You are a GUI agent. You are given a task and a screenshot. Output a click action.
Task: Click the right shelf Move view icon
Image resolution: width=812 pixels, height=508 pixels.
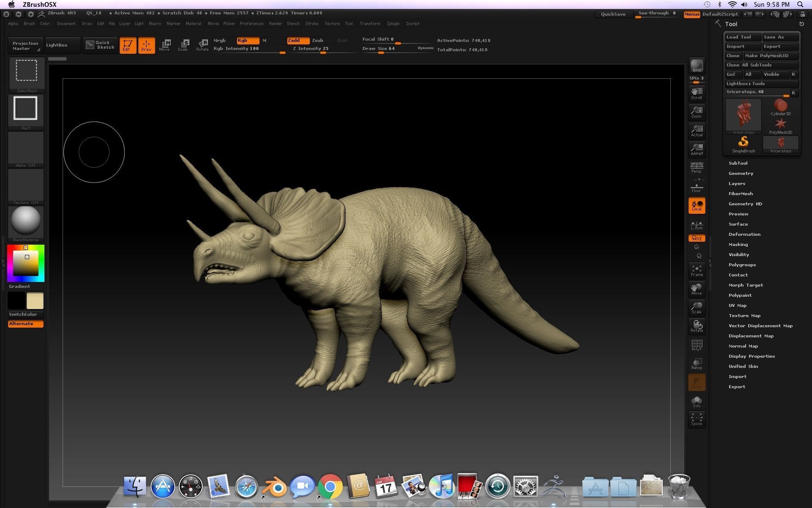pos(697,289)
